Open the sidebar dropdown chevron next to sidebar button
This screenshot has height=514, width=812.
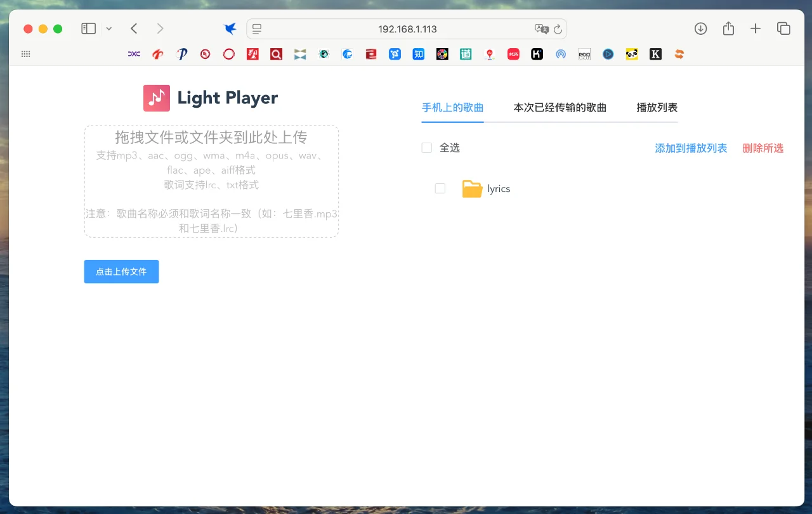pos(108,29)
